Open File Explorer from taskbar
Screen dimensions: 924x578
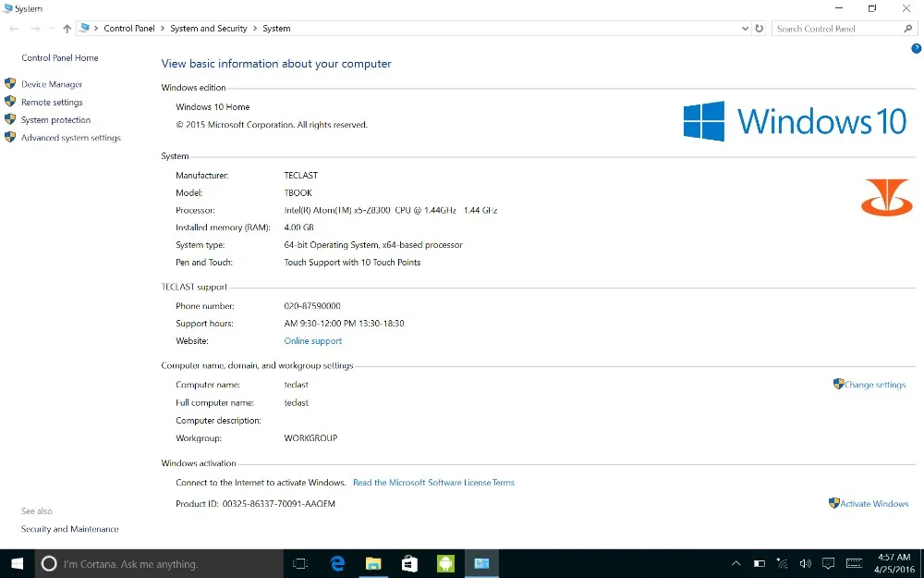pyautogui.click(x=373, y=564)
